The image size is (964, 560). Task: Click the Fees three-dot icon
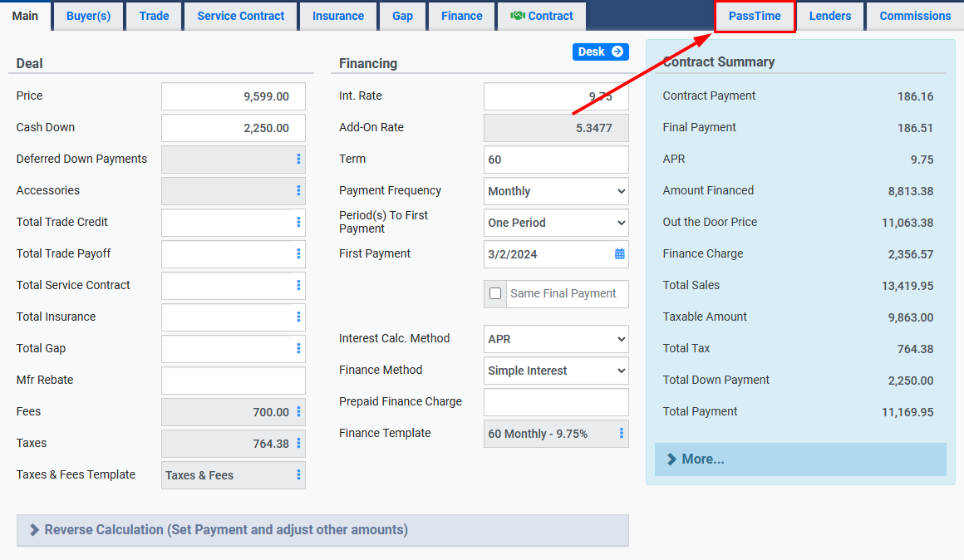click(298, 412)
